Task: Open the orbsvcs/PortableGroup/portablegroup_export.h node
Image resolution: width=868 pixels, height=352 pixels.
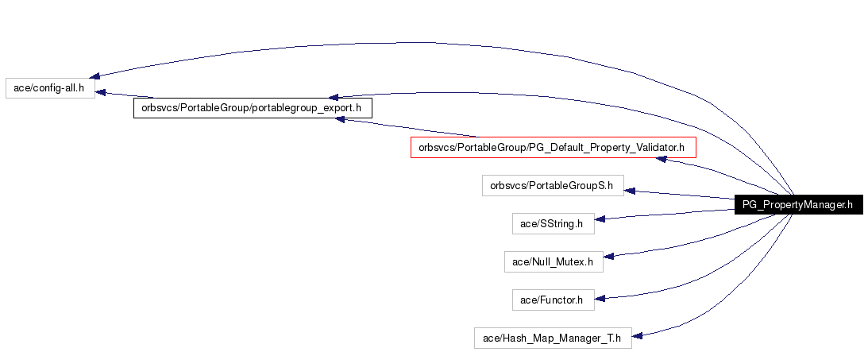Action: 253,108
